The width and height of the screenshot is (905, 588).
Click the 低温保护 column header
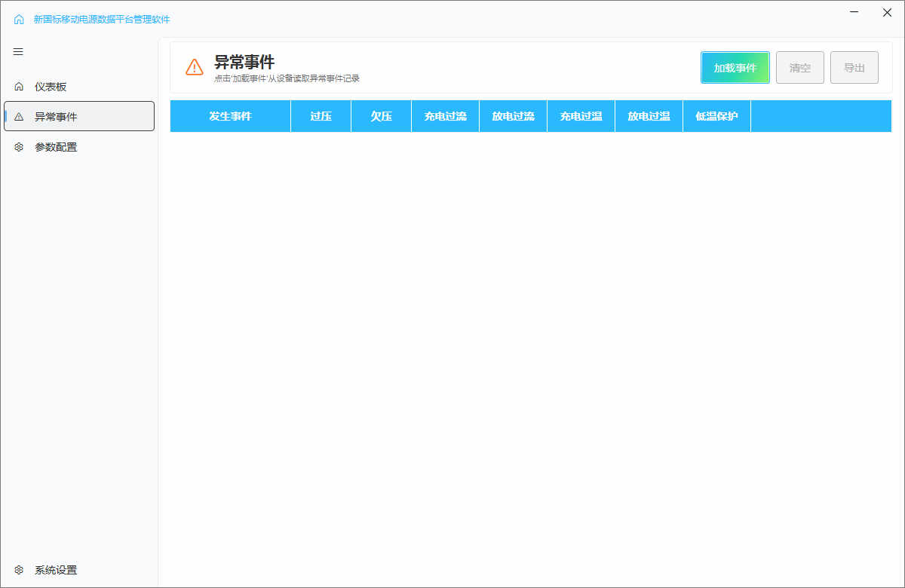716,116
